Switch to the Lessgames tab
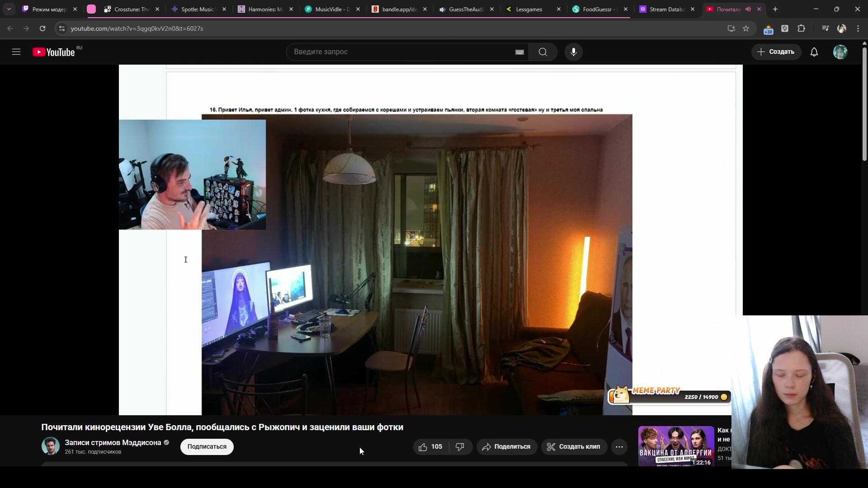This screenshot has height=488, width=868. pos(529,9)
